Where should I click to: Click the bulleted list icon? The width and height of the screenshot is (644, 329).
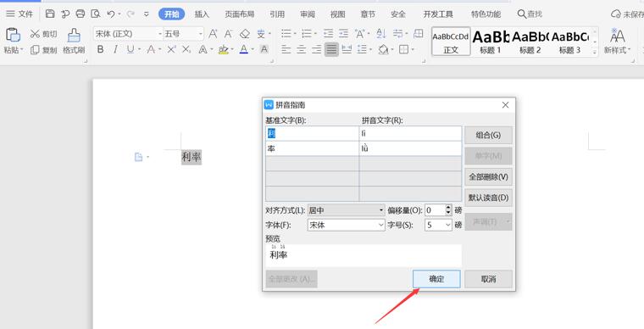point(286,34)
